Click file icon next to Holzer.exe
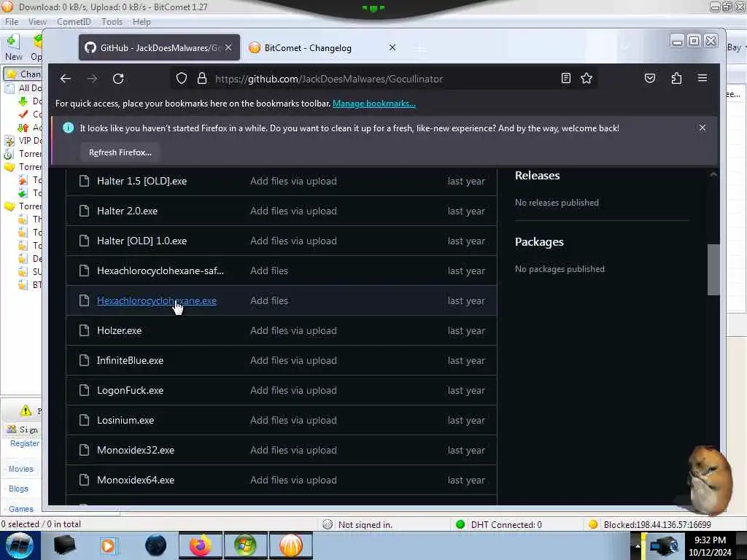The height and width of the screenshot is (560, 747). coord(85,330)
